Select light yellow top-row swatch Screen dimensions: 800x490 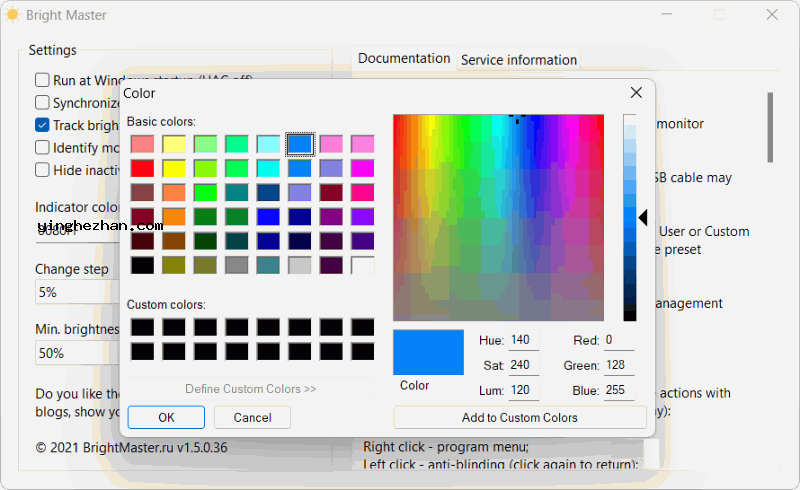tap(174, 144)
